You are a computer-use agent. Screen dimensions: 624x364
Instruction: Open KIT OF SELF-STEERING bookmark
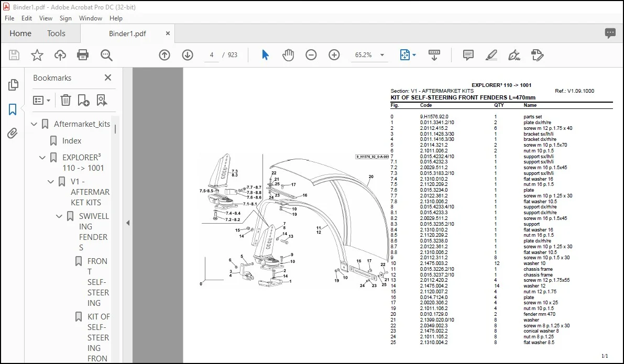click(98, 337)
